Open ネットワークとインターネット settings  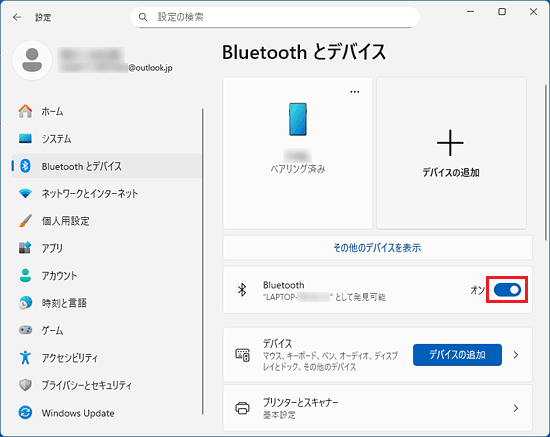click(x=106, y=193)
